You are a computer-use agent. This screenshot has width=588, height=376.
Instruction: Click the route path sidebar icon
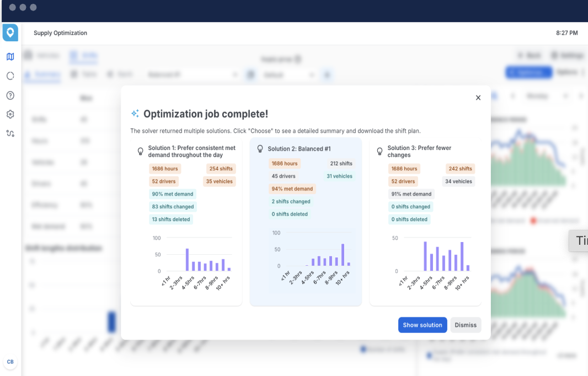(x=10, y=133)
